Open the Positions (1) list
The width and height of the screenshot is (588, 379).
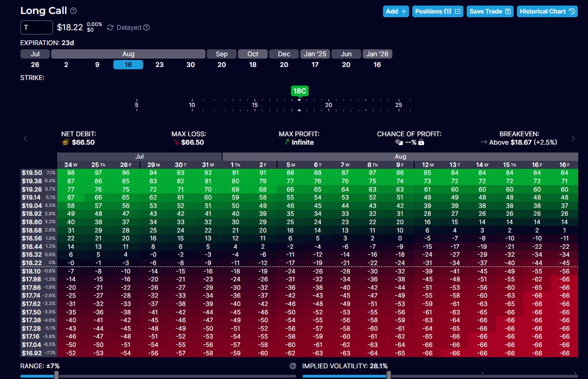point(437,11)
